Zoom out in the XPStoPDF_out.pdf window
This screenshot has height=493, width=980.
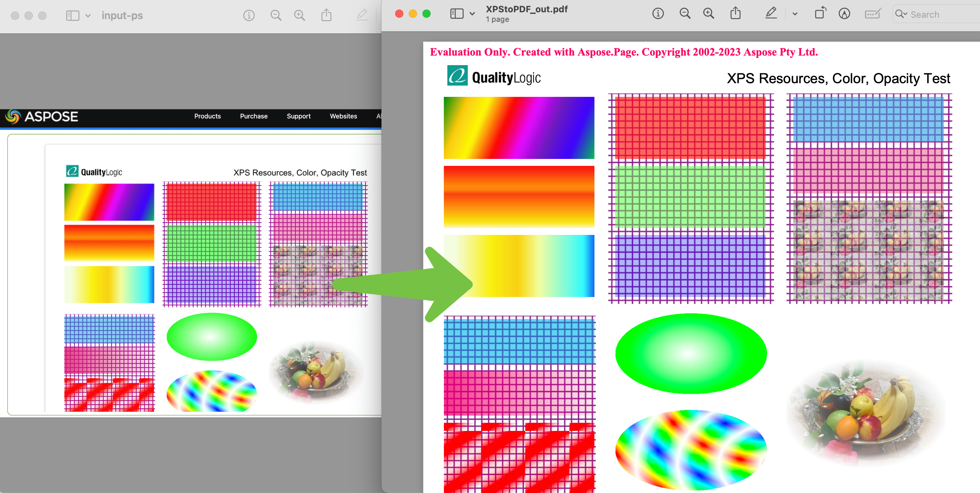pos(685,14)
